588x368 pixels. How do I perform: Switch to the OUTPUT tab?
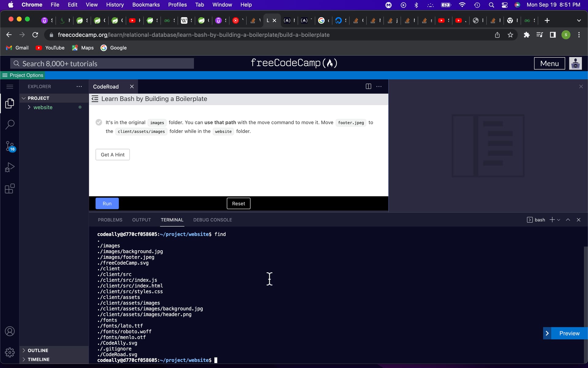tap(141, 220)
